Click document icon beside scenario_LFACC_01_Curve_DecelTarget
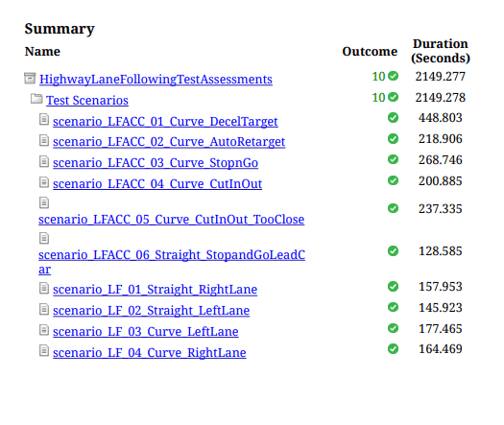 tap(44, 119)
